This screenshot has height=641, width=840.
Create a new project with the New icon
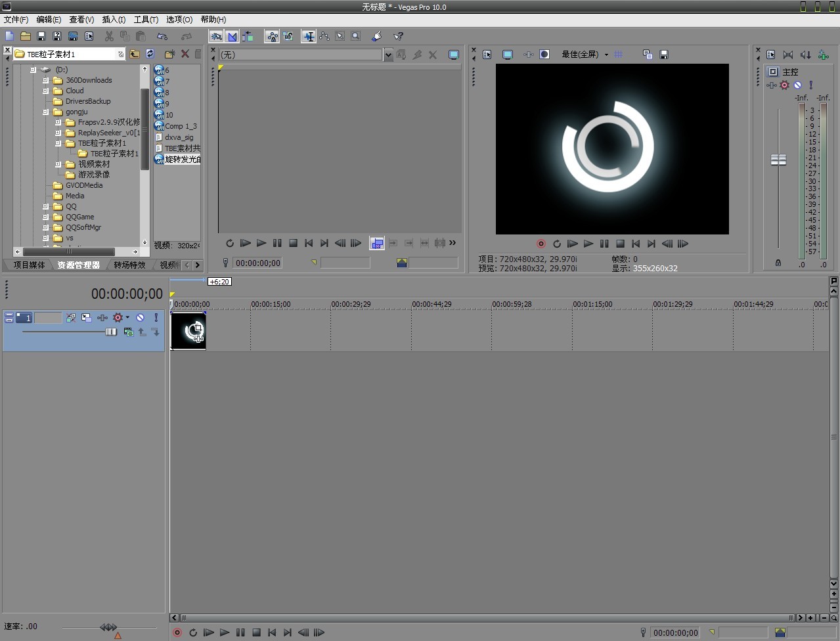click(9, 36)
